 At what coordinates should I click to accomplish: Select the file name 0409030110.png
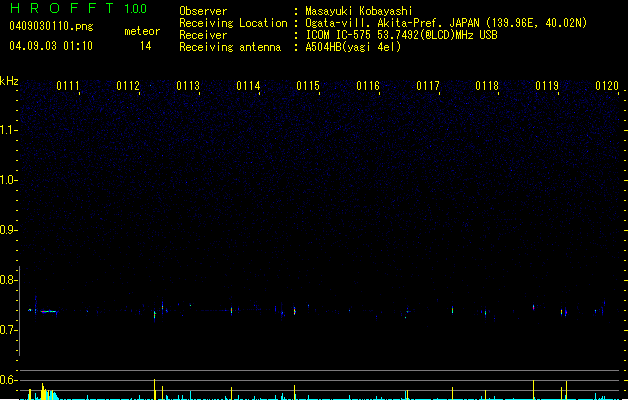(x=51, y=26)
